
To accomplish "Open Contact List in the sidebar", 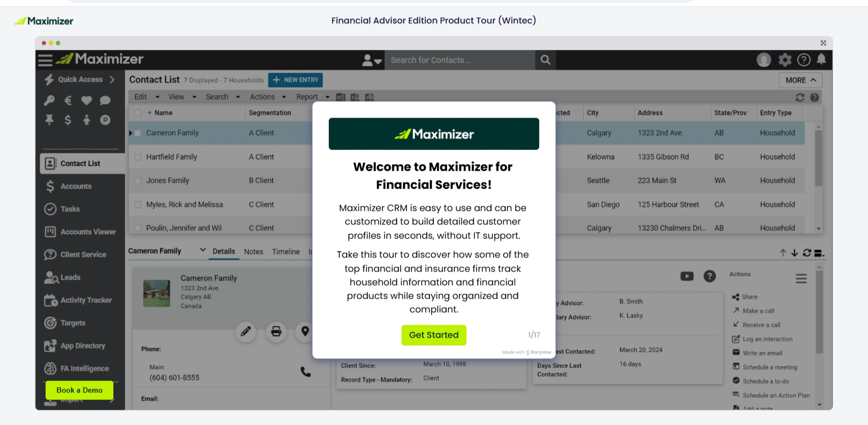I will tap(82, 163).
